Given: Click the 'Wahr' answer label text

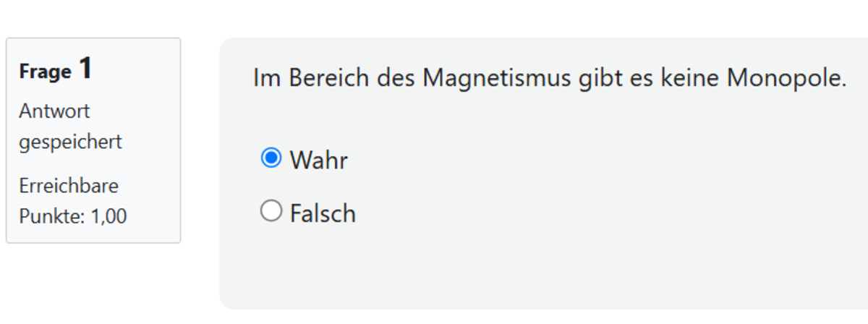Looking at the screenshot, I should pyautogui.click(x=318, y=160).
